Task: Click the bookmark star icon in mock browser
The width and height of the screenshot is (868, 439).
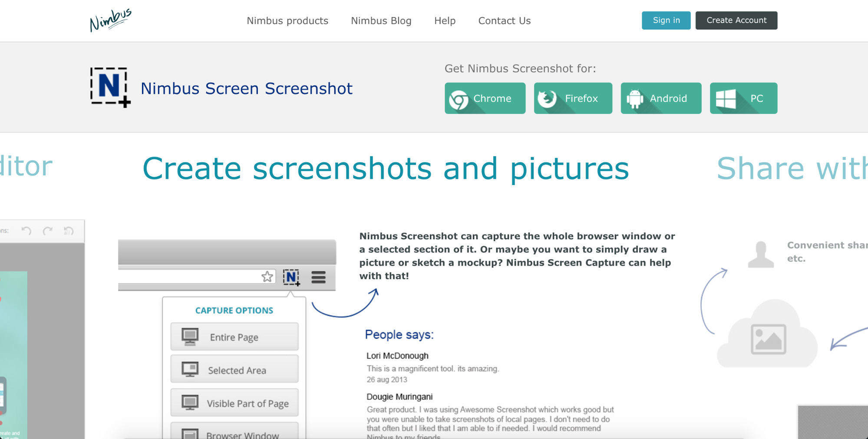Action: pyautogui.click(x=267, y=277)
